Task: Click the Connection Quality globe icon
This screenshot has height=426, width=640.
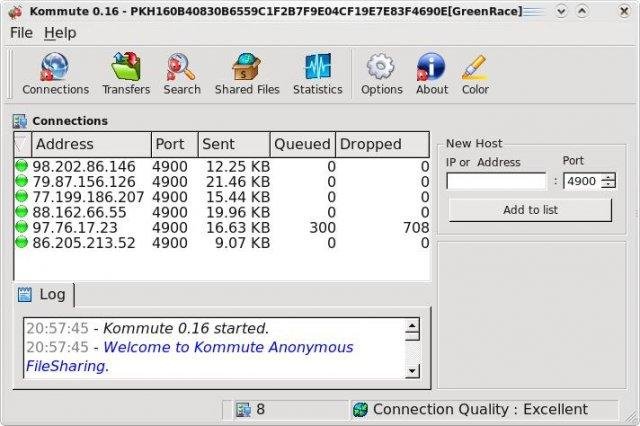Action: tap(360, 409)
